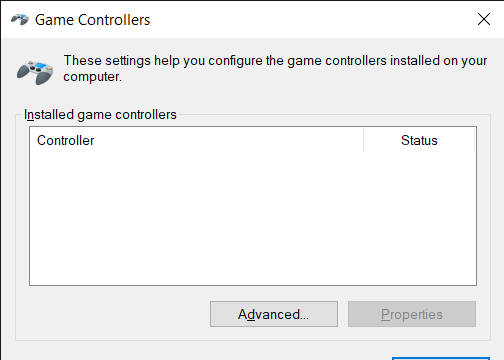This screenshot has height=360, width=504.
Task: Click blank group box space left of Advanced button
Action: click(x=113, y=314)
